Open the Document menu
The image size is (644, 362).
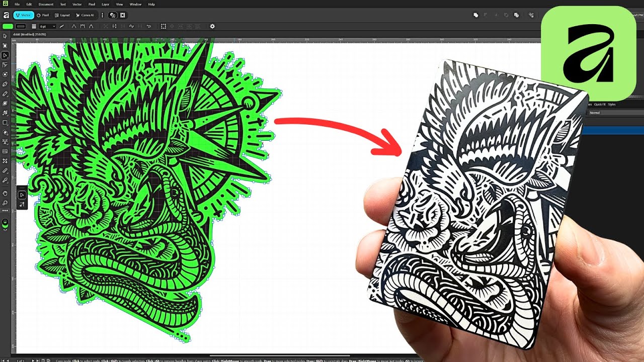[46, 4]
